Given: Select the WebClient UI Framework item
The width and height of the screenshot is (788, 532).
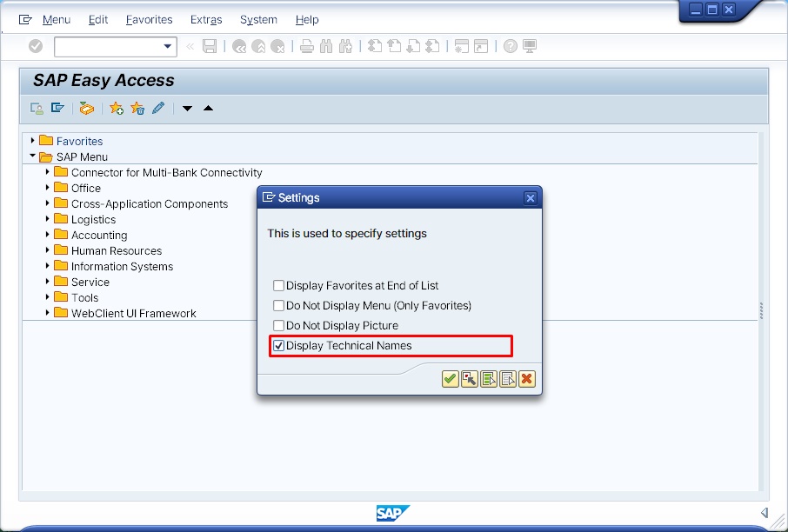Looking at the screenshot, I should (133, 313).
